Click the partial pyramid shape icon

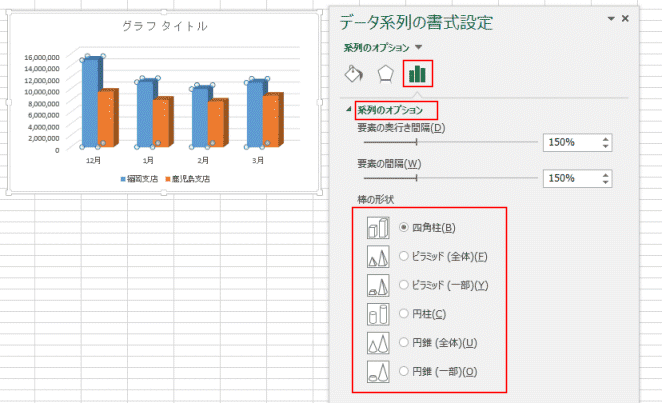[x=378, y=285]
